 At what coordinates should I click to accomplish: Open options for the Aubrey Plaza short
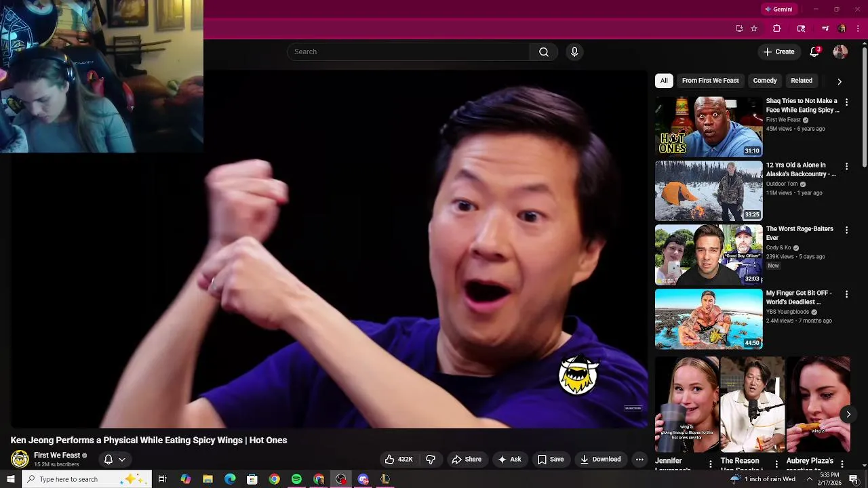click(842, 464)
